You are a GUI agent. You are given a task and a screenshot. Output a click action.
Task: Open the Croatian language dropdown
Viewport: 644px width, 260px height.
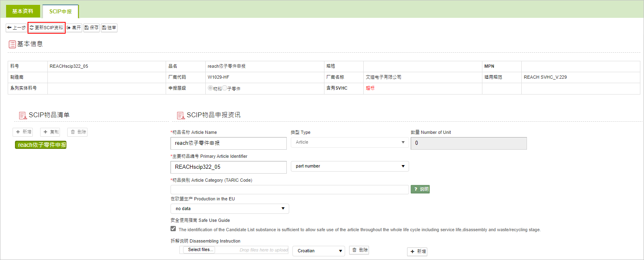319,251
